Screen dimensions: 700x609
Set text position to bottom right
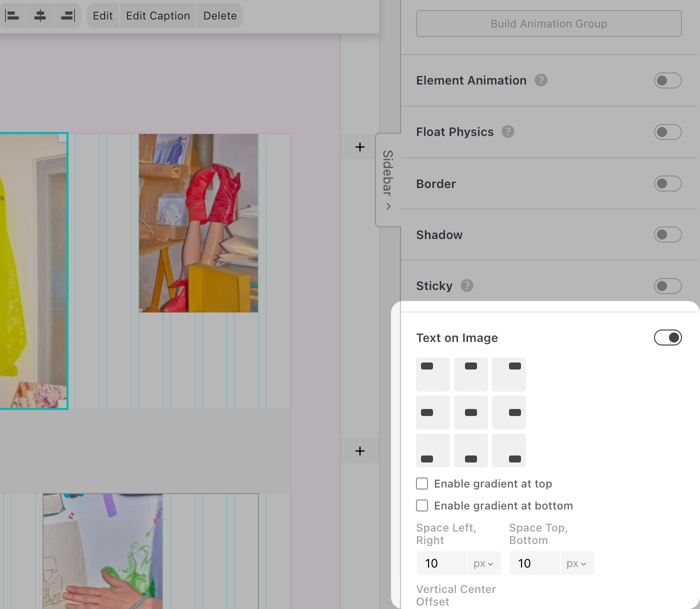point(508,450)
